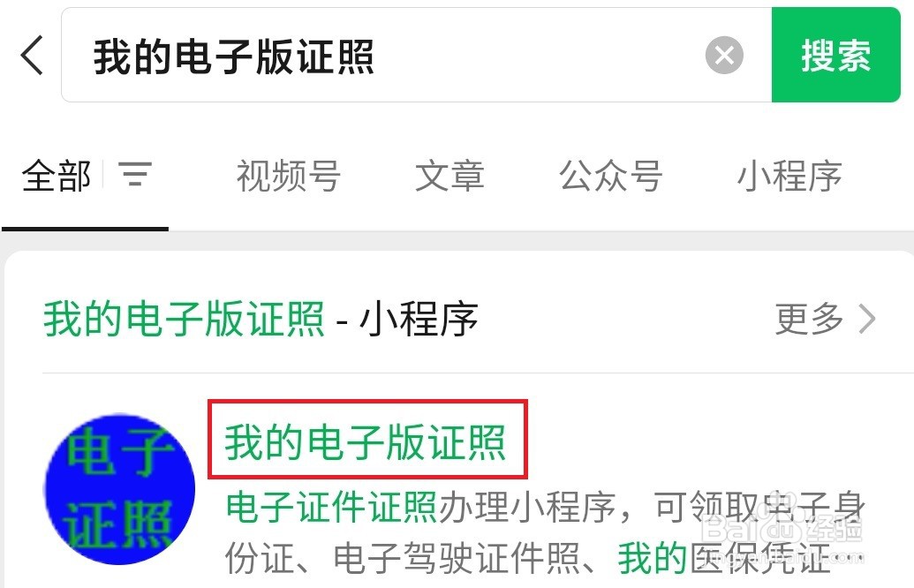Viewport: 914px width, 588px height.
Task: Click the green 我的电子版证照 section heading
Action: (185, 319)
